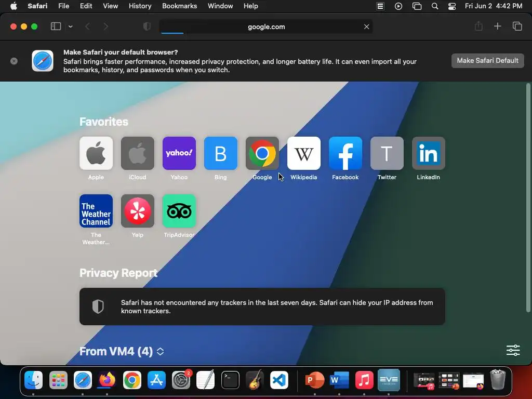Open the LinkedIn favorite tile
This screenshot has width=532, height=399.
pos(429,153)
